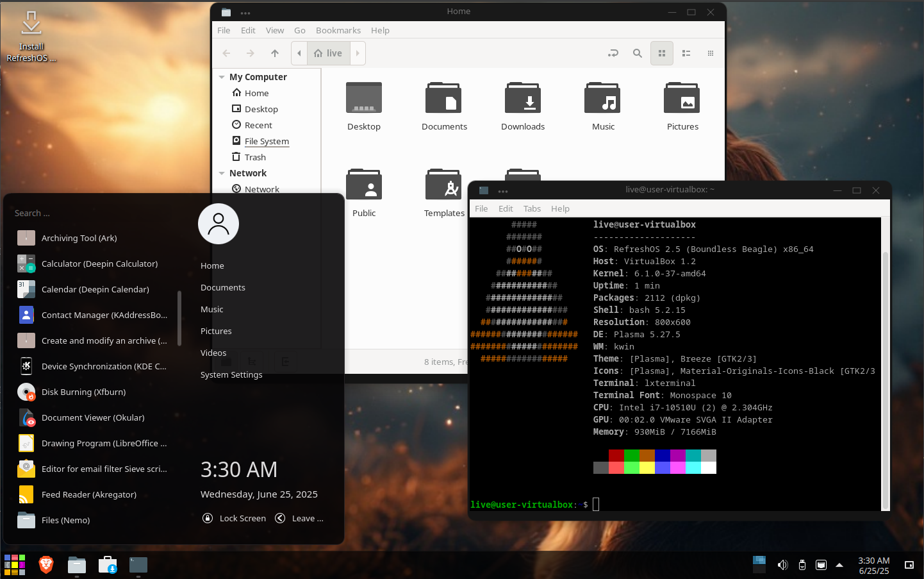Viewport: 924px width, 579px height.
Task: Open the virtual desktop pager on the taskbar
Action: (x=759, y=564)
